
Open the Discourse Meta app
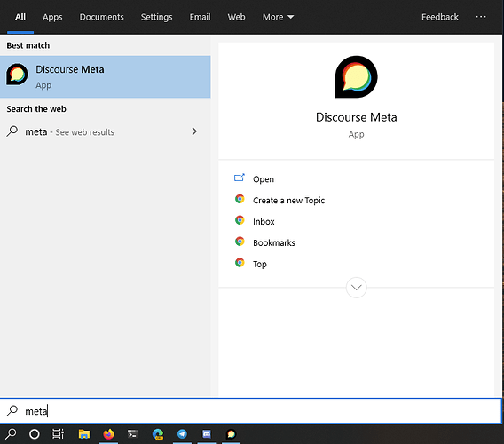(x=264, y=179)
